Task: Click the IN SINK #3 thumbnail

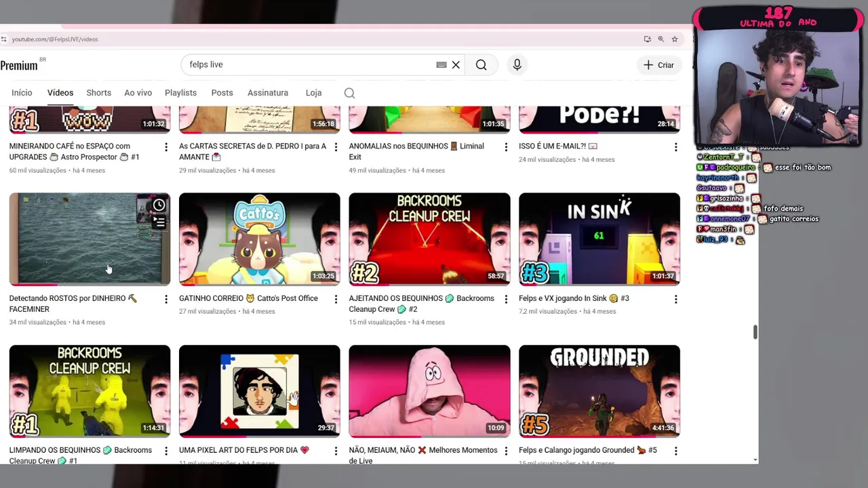Action: pyautogui.click(x=599, y=239)
